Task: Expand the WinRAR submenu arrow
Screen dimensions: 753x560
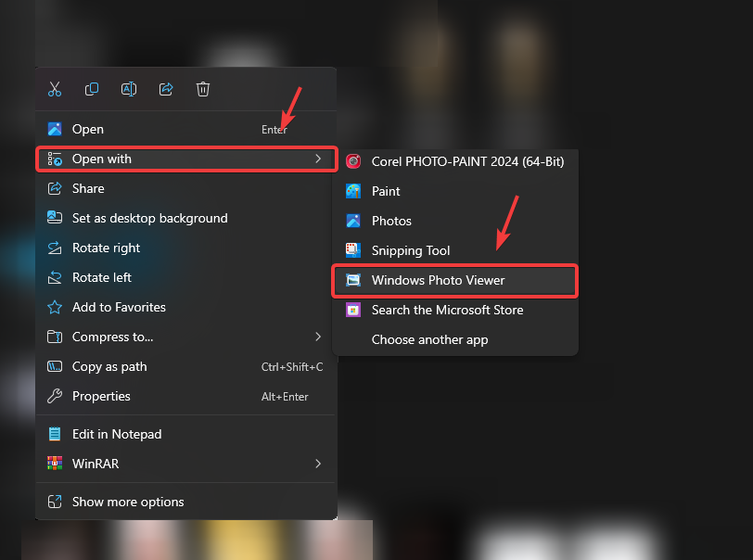Action: 318,464
